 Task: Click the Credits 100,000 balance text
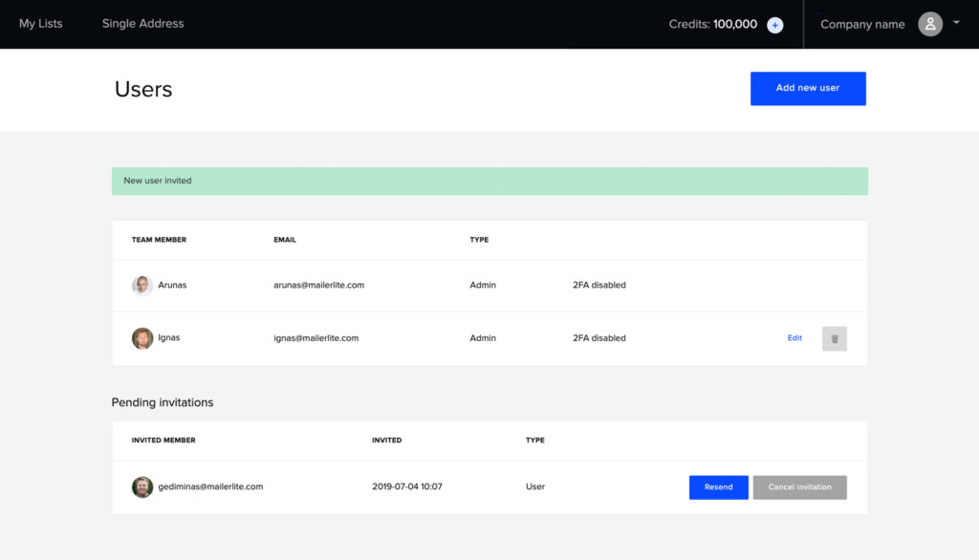(x=712, y=25)
